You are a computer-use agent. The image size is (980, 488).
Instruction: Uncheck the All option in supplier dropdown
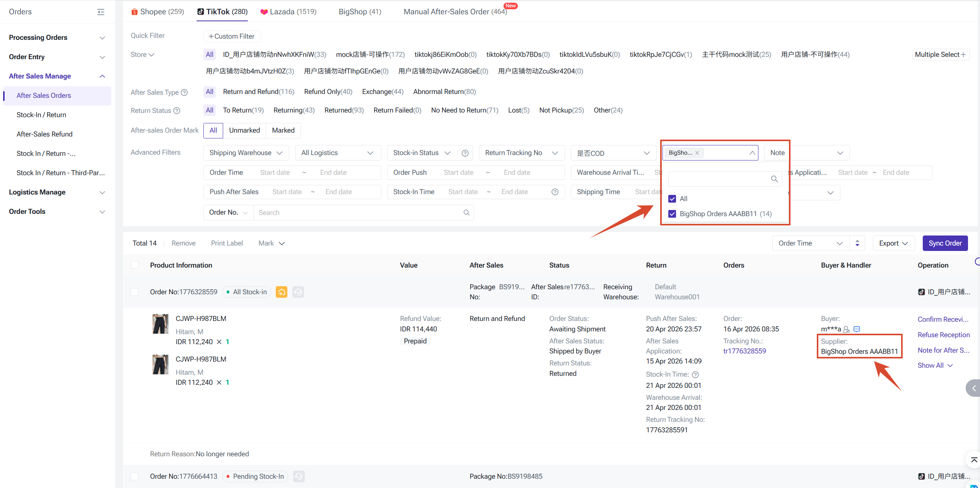pos(672,199)
